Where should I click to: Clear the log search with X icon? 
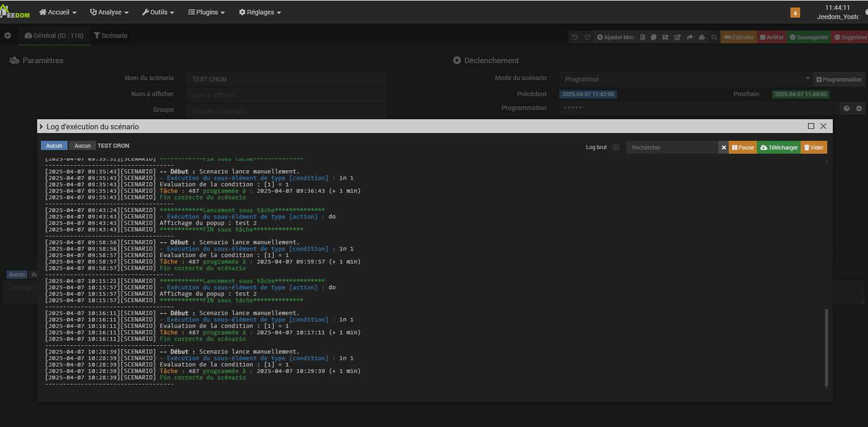tap(724, 148)
